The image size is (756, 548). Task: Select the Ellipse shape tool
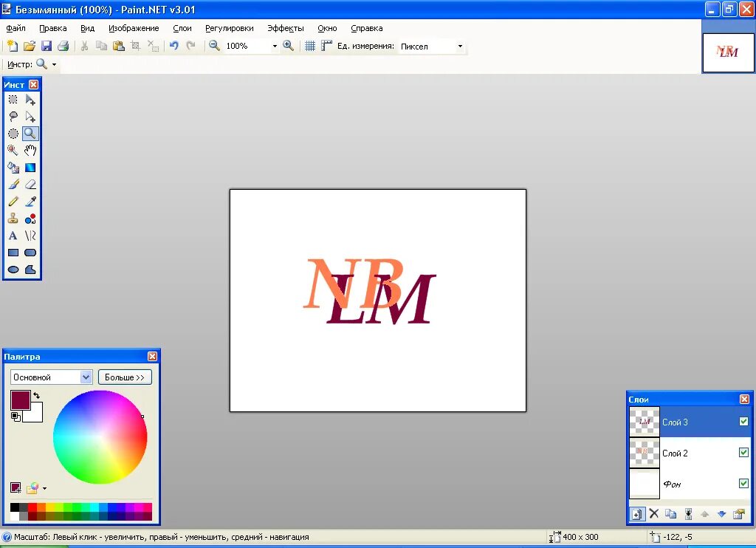pyautogui.click(x=13, y=270)
